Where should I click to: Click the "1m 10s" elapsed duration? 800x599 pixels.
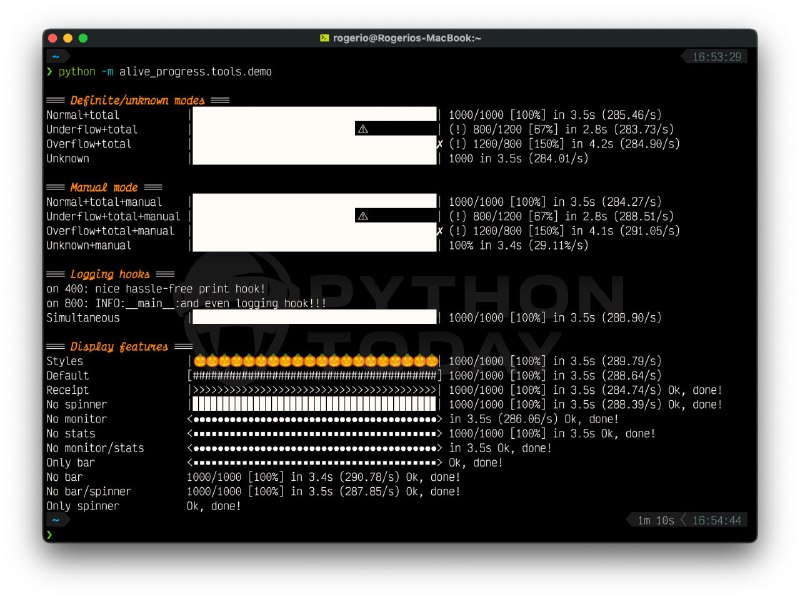[656, 520]
